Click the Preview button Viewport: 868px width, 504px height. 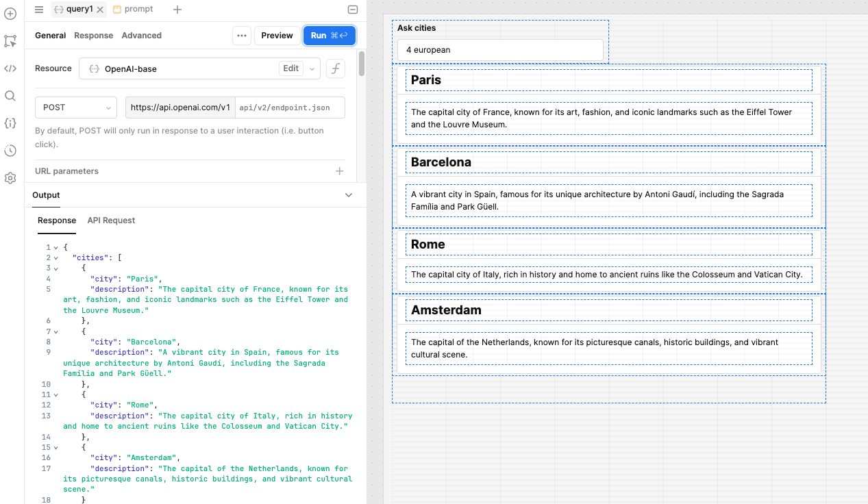(x=277, y=36)
